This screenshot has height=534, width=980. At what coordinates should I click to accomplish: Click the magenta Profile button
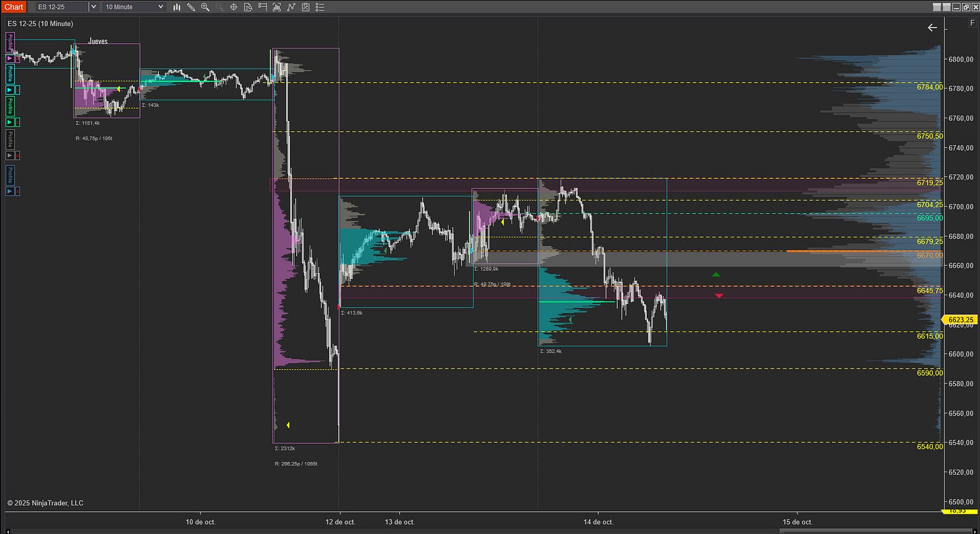click(10, 42)
